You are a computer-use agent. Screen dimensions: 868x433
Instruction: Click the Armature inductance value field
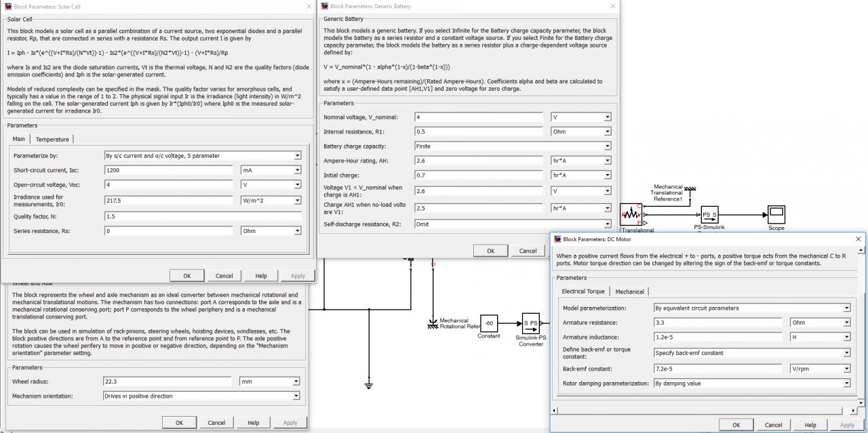tap(717, 337)
